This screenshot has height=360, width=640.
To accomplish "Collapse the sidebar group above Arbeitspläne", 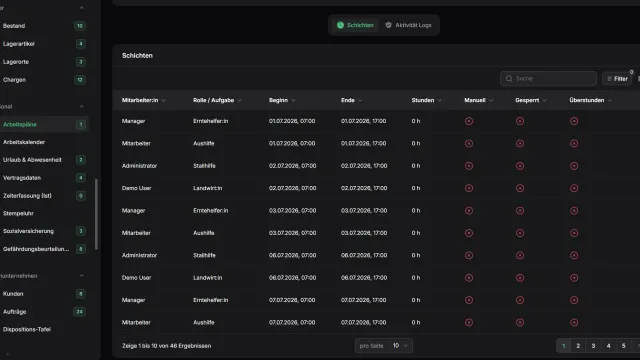I will (82, 107).
